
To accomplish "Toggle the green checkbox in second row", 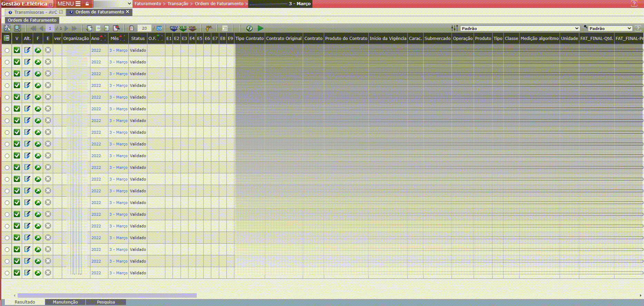I will tap(17, 62).
